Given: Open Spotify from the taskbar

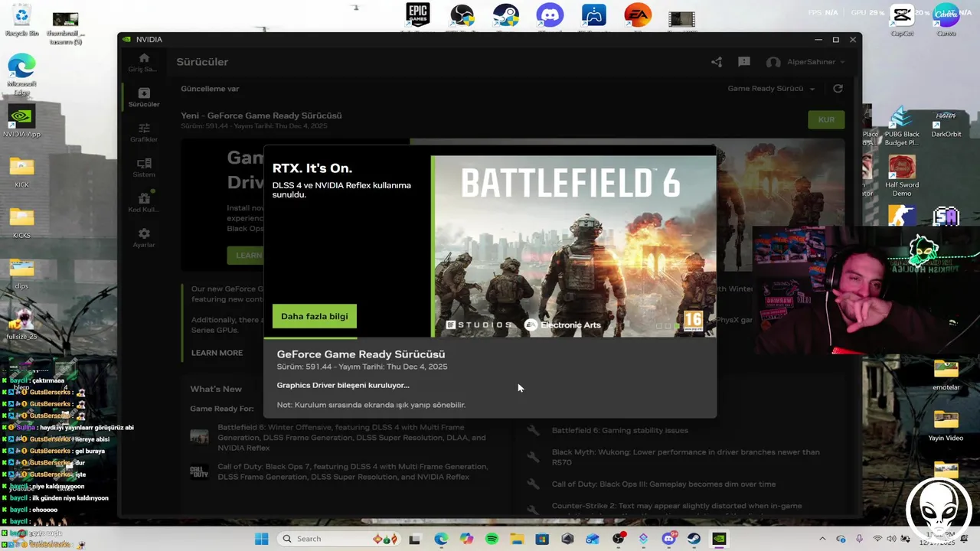Looking at the screenshot, I should click(x=492, y=539).
